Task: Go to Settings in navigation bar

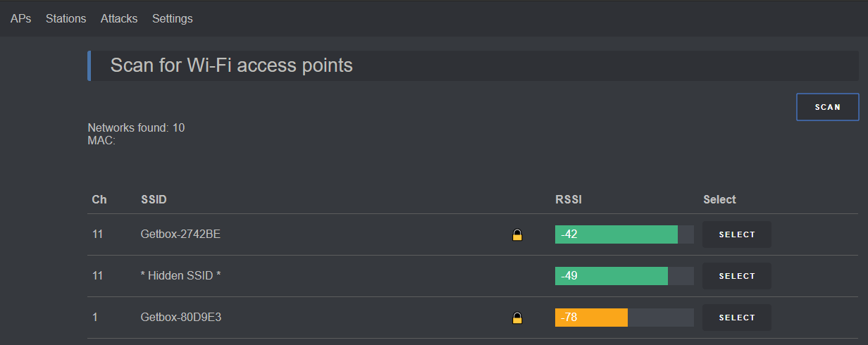Action: pyautogui.click(x=173, y=18)
